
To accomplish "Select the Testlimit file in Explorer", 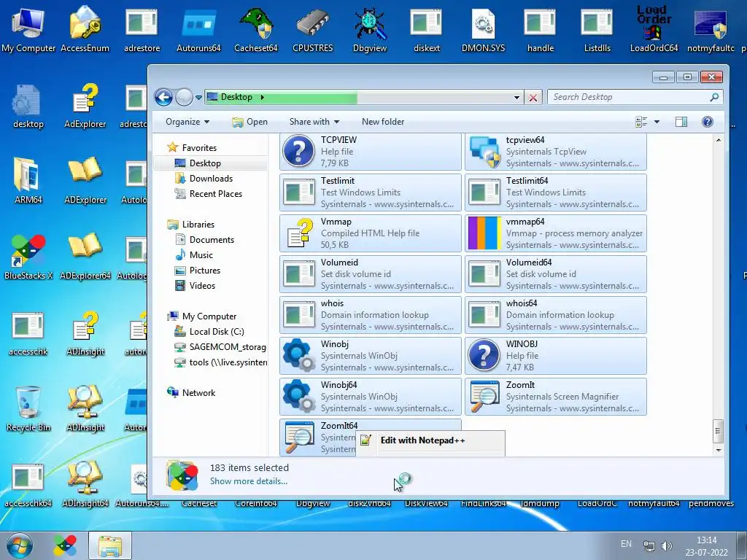I will point(371,192).
